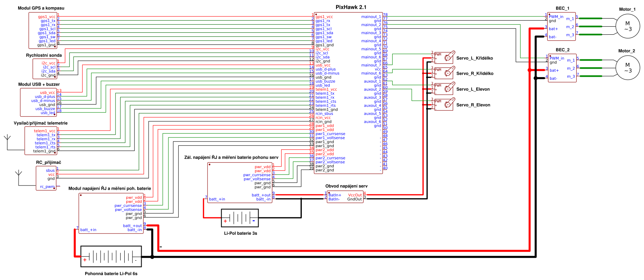Click the Modul GPS a kompasu heading
This screenshot has height=280, width=644.
tap(41, 8)
